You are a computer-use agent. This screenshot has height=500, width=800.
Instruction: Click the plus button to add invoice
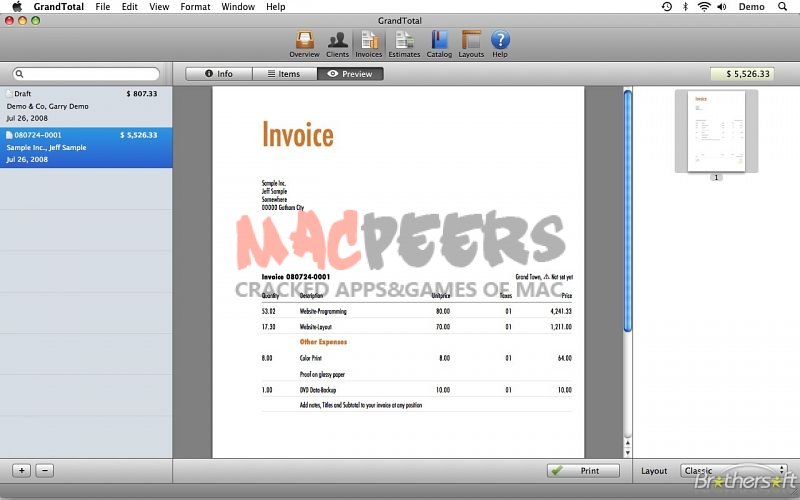pyautogui.click(x=21, y=470)
